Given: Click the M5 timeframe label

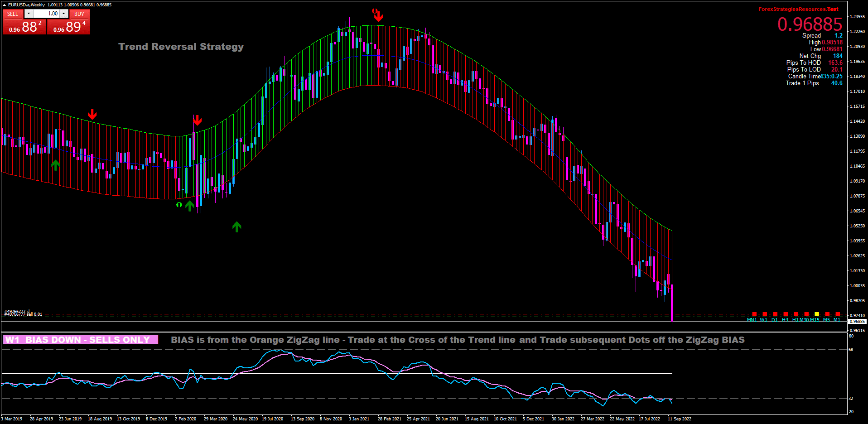Looking at the screenshot, I should coord(827,320).
